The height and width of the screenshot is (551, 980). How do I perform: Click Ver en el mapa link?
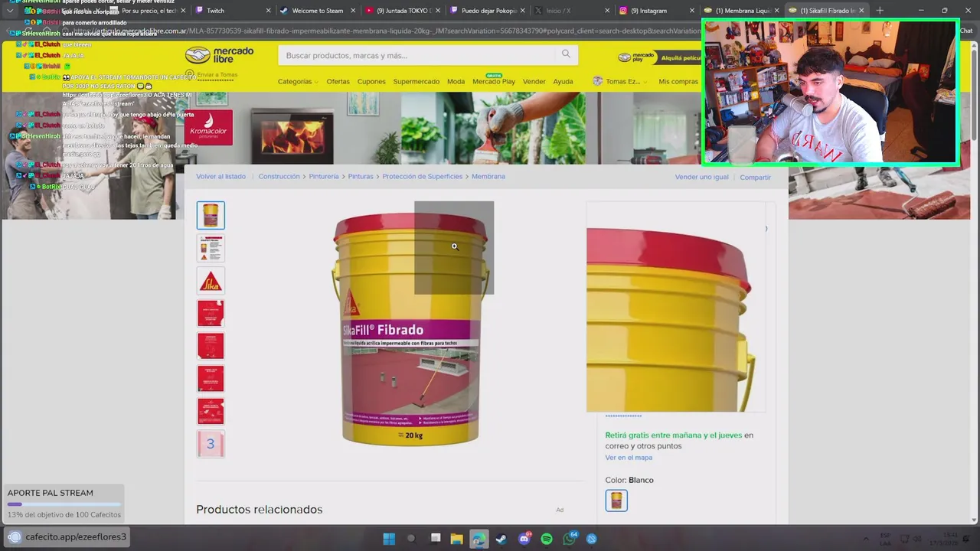point(629,458)
